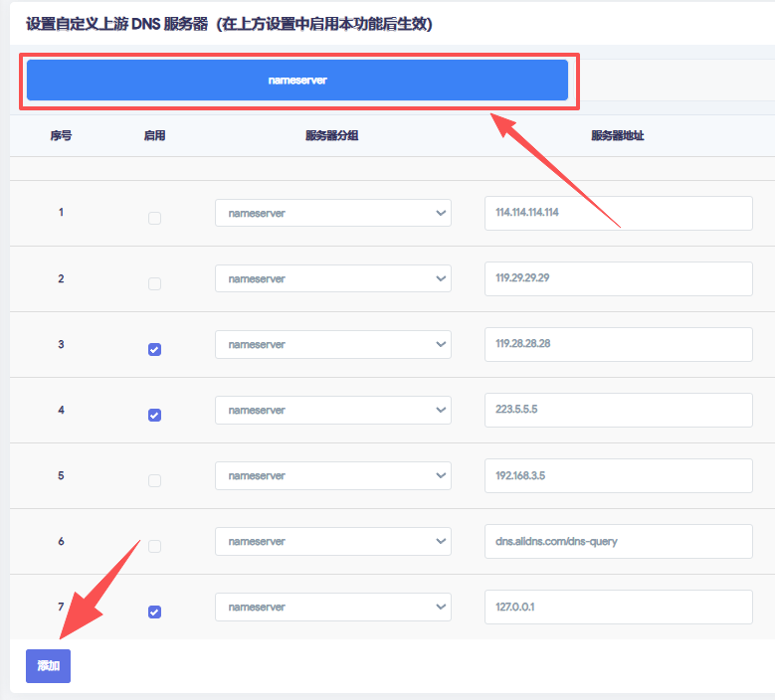Uncheck the row 7 enable checkbox

154,612
